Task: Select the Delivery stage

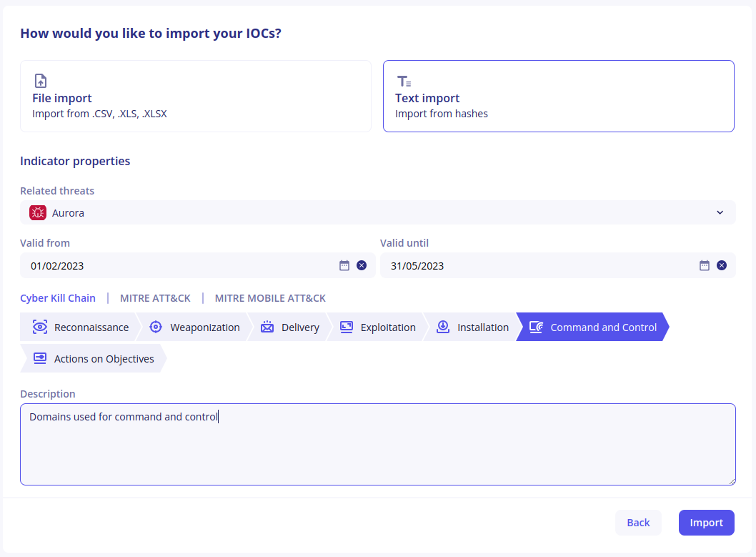Action: pos(289,327)
